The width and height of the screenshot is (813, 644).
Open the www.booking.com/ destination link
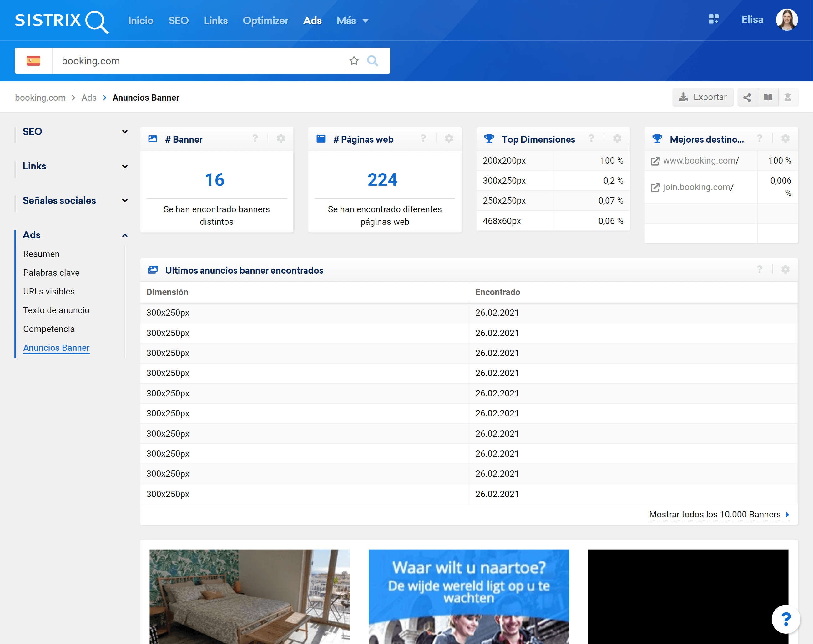click(x=700, y=161)
